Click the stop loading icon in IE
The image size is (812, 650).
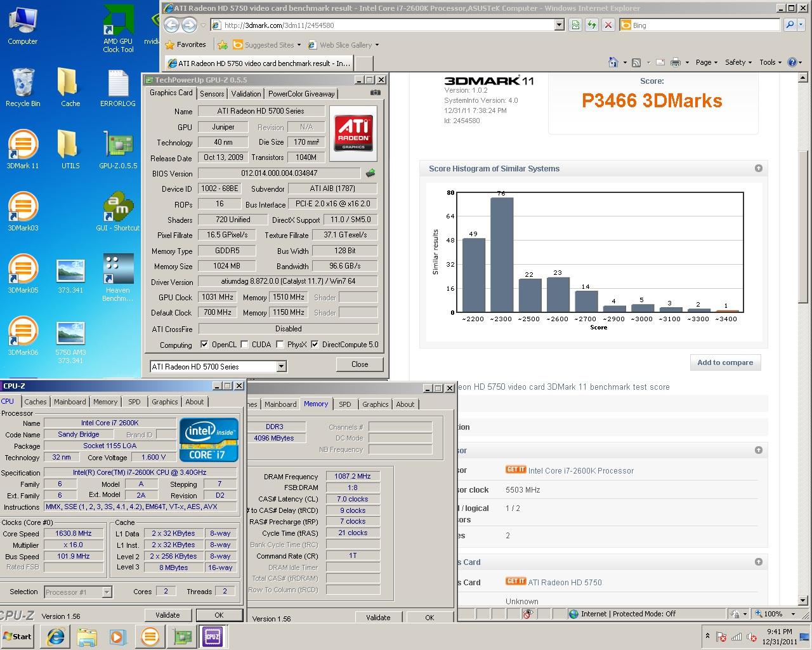pyautogui.click(x=608, y=25)
